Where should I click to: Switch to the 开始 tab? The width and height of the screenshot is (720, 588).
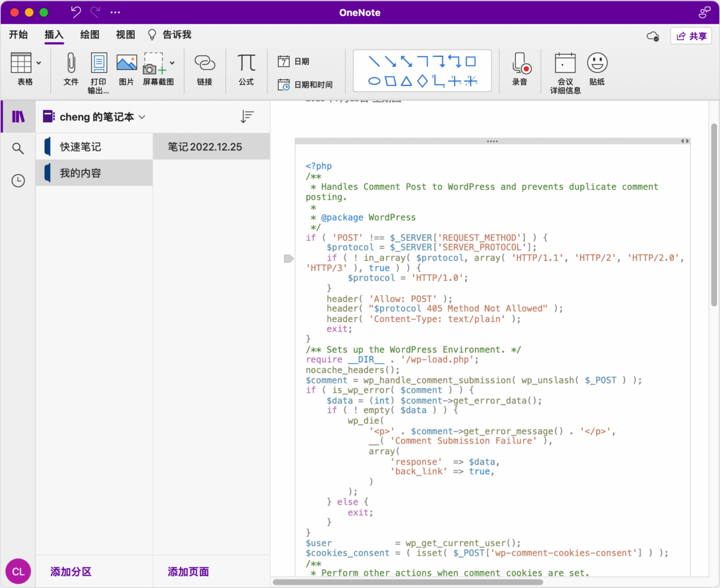(19, 35)
